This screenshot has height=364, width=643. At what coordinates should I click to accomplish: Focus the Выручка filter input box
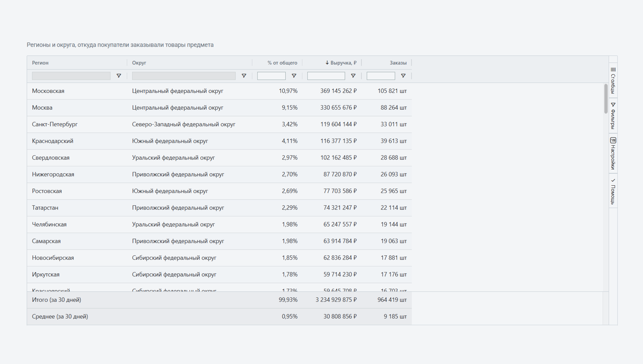pos(326,76)
